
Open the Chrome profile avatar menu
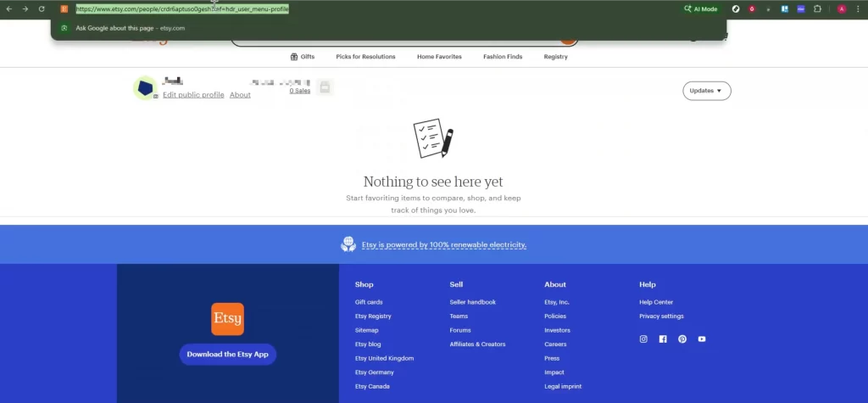(842, 8)
